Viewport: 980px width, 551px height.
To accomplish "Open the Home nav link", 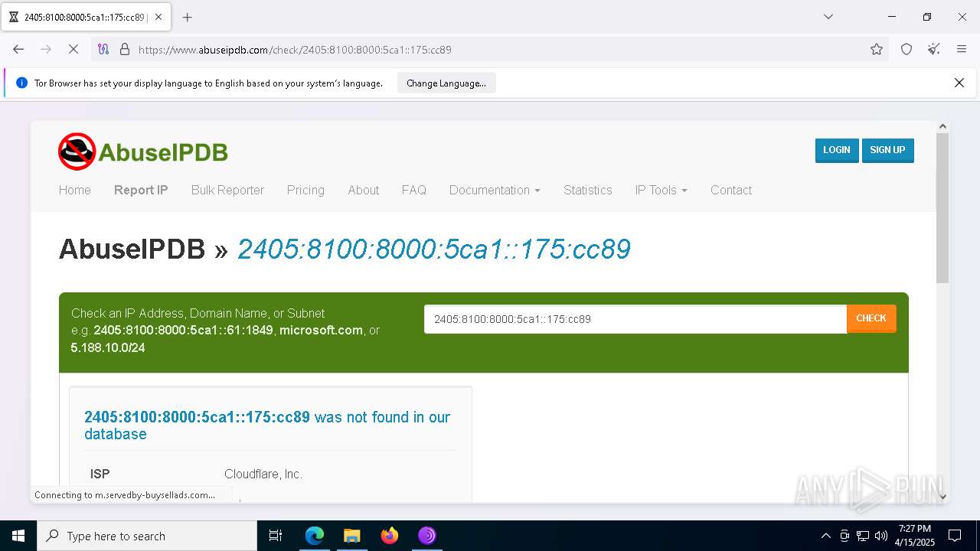I will (75, 190).
